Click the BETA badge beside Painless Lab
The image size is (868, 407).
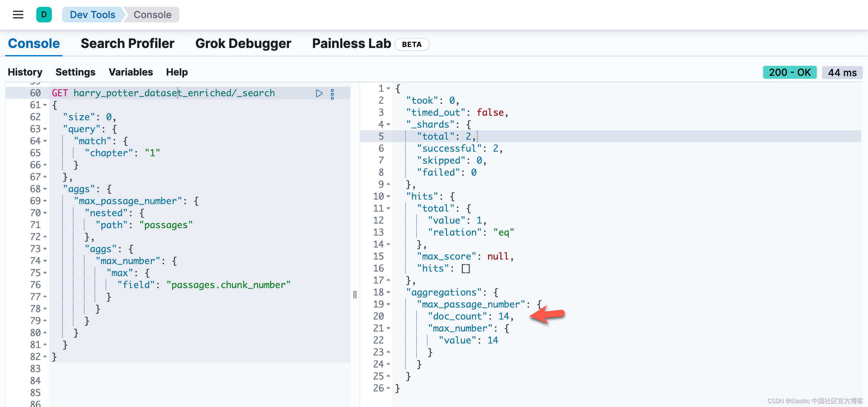tap(411, 44)
